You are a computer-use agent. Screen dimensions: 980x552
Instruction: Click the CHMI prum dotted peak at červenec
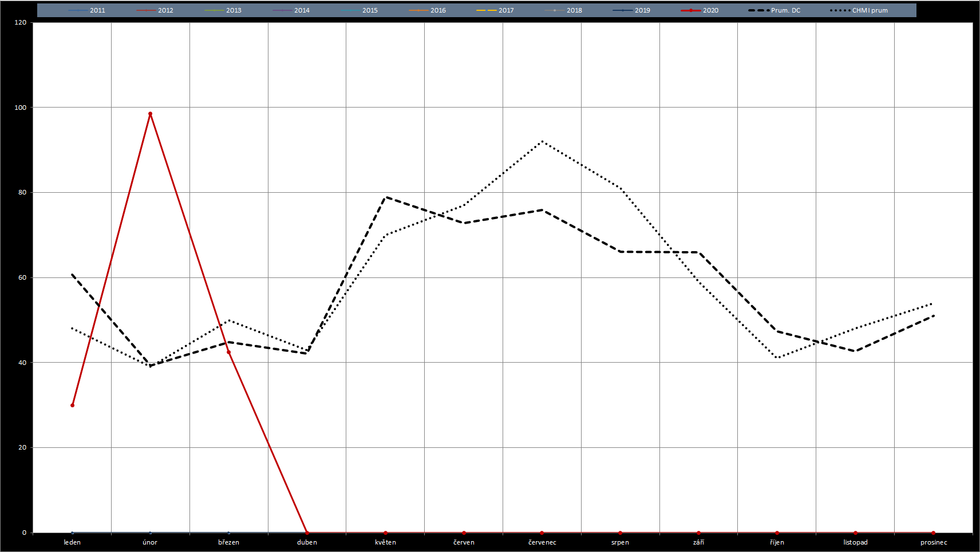pyautogui.click(x=542, y=141)
